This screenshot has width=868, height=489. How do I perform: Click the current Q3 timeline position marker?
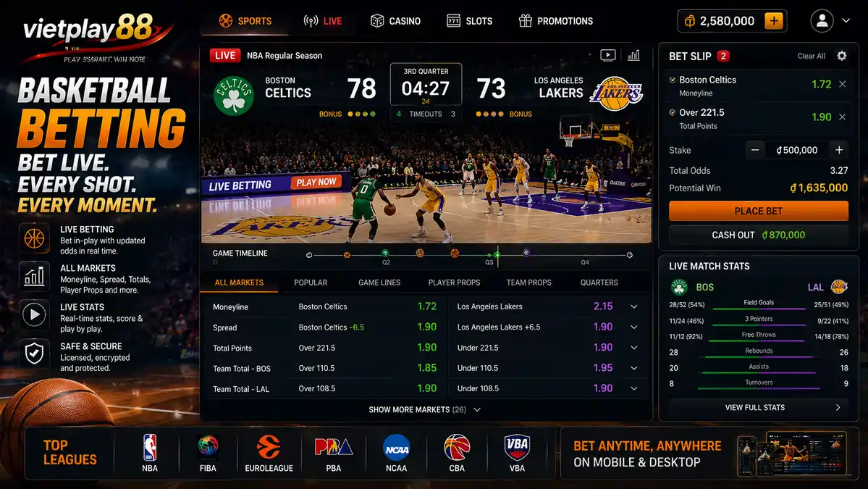pyautogui.click(x=497, y=255)
